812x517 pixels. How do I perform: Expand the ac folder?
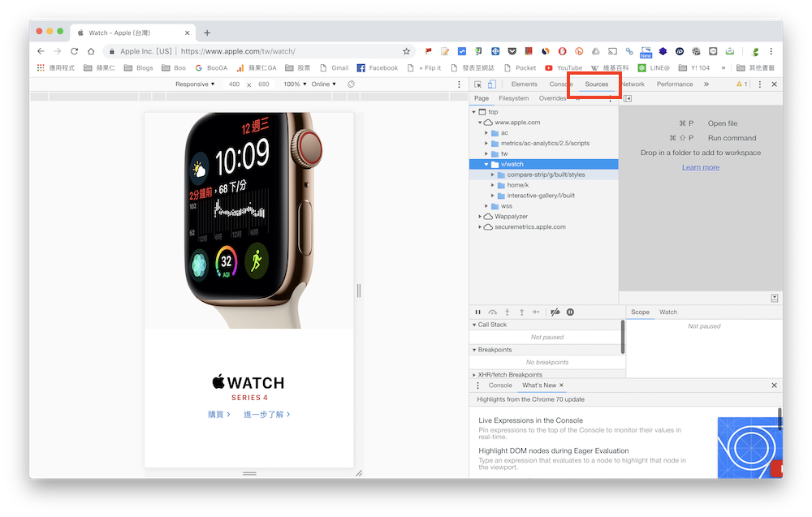tap(486, 133)
